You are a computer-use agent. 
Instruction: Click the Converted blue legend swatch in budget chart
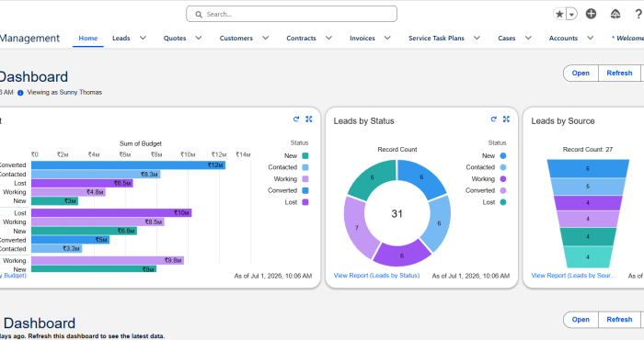[x=305, y=191]
